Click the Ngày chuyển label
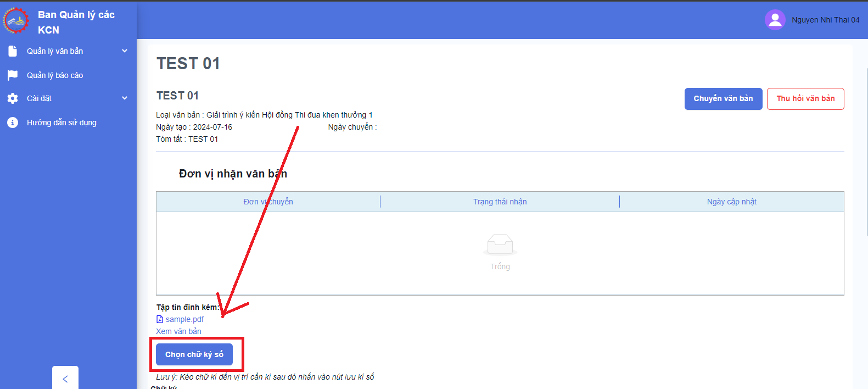This screenshot has width=868, height=389. [x=352, y=127]
